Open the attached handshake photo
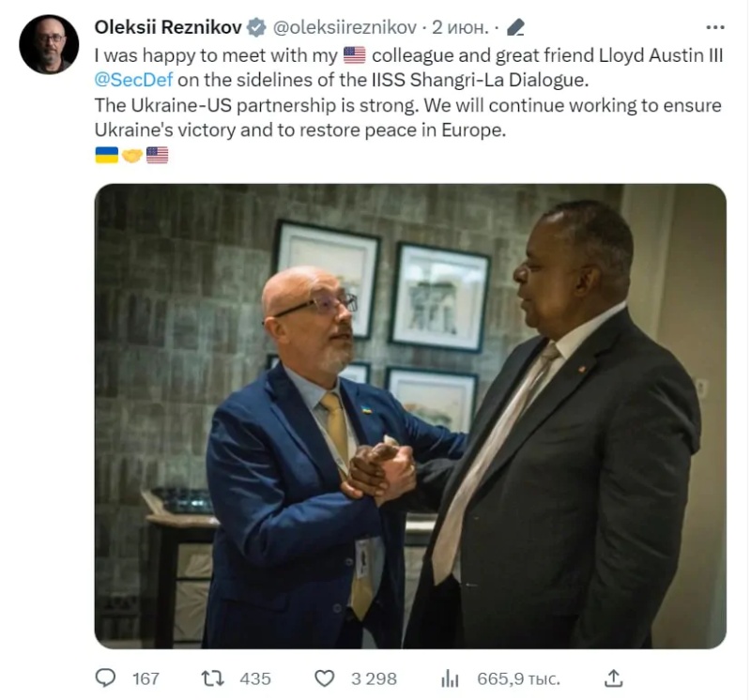 (x=410, y=416)
